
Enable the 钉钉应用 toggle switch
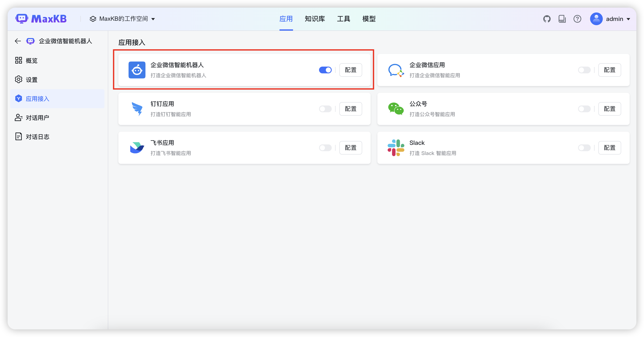click(325, 109)
